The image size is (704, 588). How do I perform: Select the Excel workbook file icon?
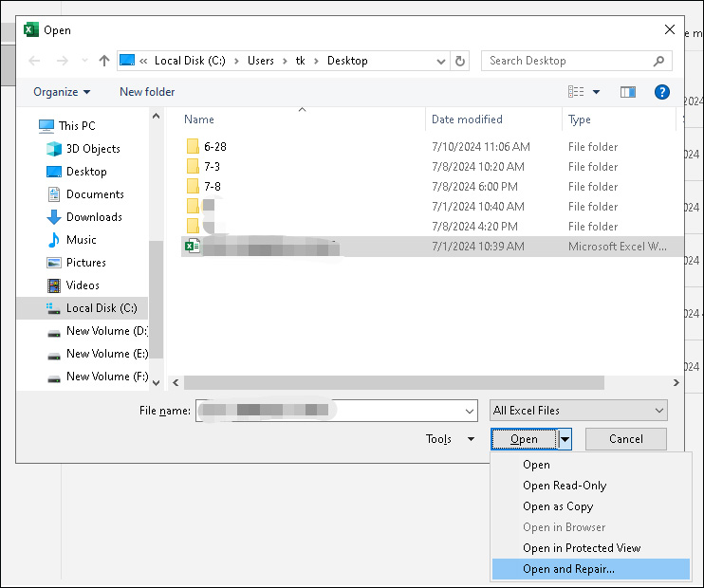(x=193, y=246)
